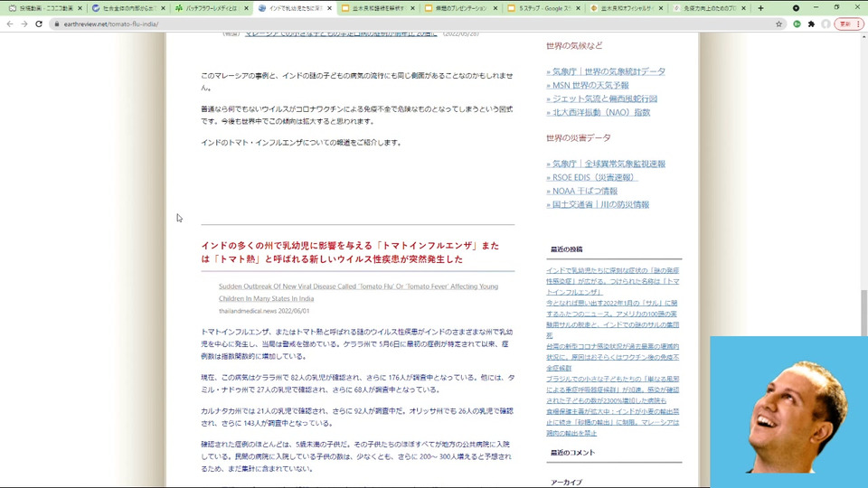Open recent post about 2022年1月の「サル」
868x488 pixels.
(x=612, y=319)
